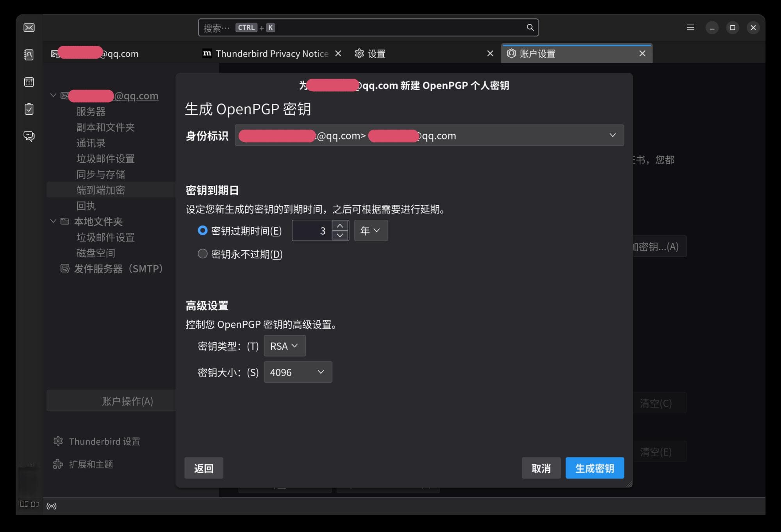781x532 pixels.
Task: Click the key expiry number field
Action: 312,231
